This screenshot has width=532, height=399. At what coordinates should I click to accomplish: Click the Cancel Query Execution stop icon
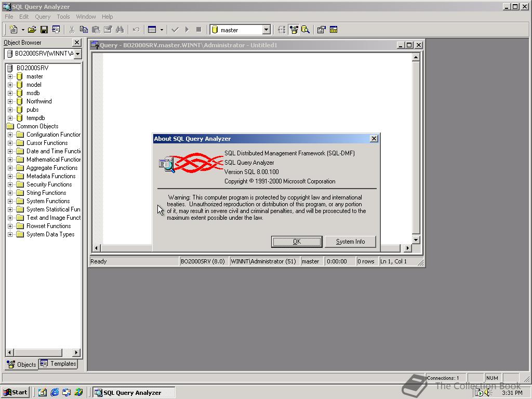click(x=199, y=30)
